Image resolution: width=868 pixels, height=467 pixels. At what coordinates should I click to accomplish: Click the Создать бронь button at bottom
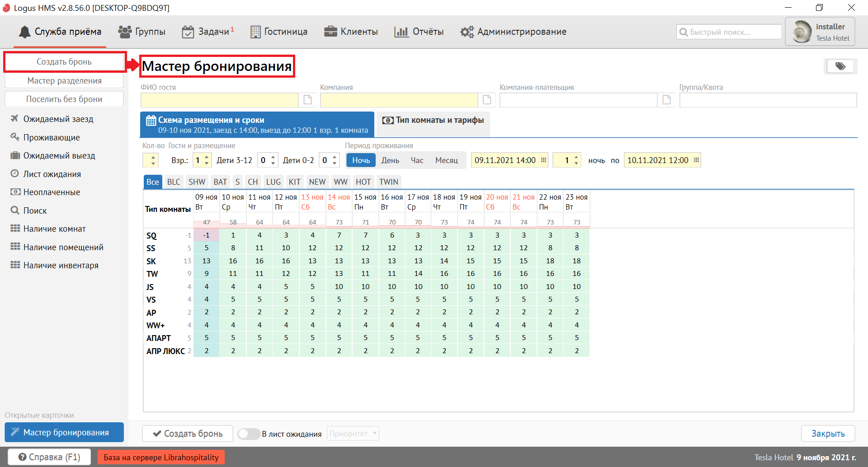[x=188, y=434]
